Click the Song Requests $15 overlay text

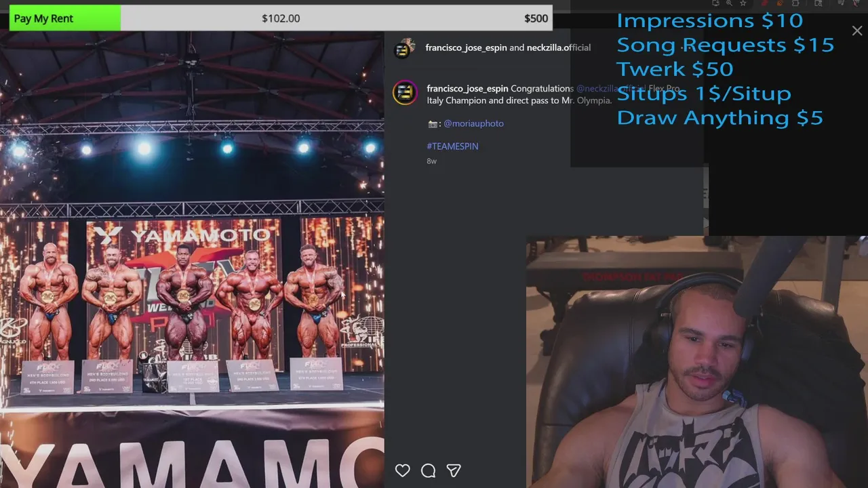click(x=725, y=45)
